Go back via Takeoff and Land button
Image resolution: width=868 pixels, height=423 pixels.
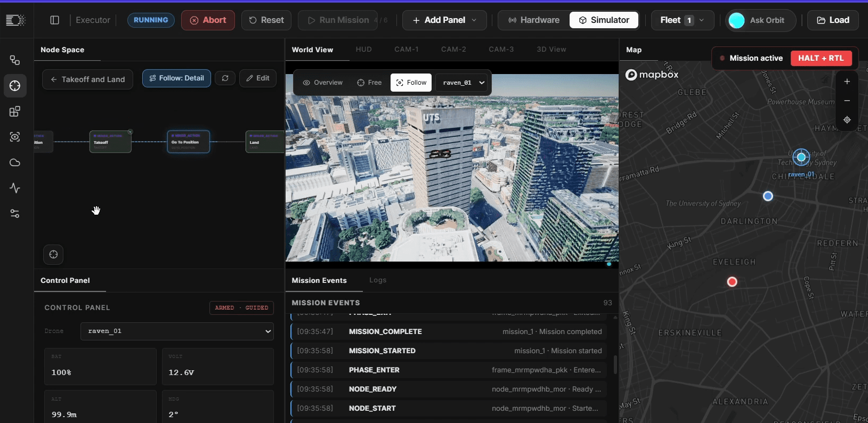[x=87, y=79]
